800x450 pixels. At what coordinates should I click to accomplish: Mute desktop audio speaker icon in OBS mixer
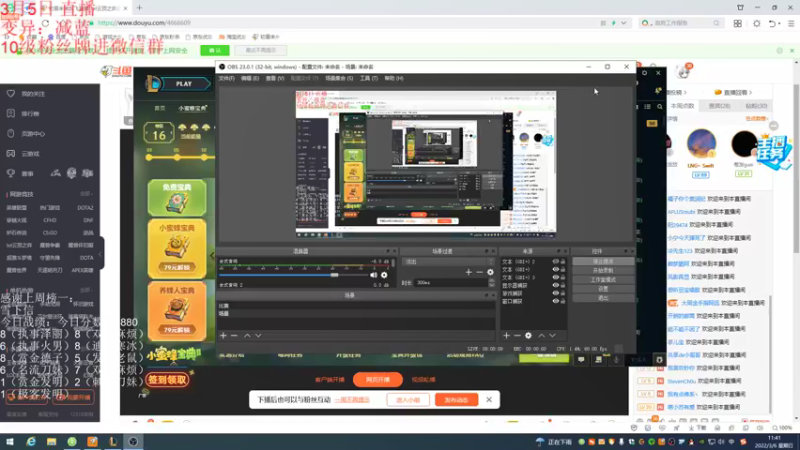[373, 275]
